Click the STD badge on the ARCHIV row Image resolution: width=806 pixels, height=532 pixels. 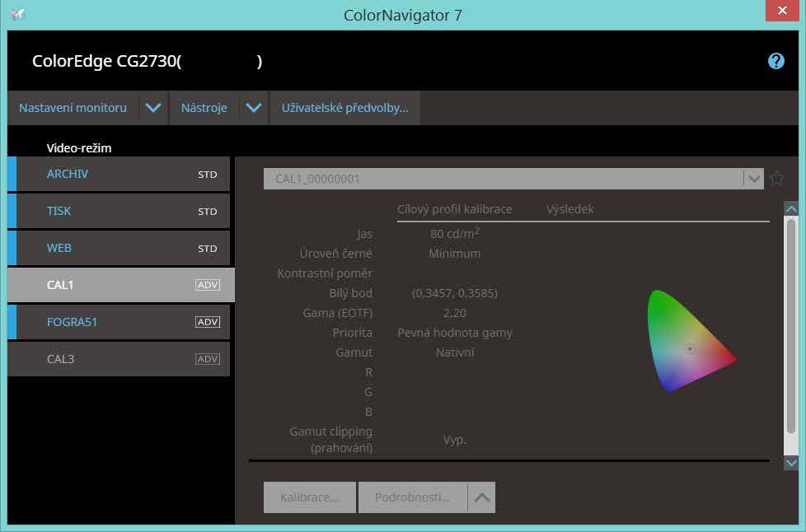[x=208, y=175]
